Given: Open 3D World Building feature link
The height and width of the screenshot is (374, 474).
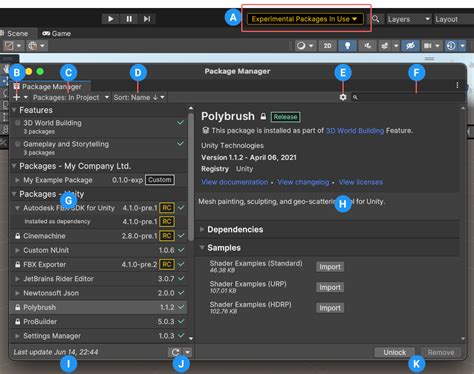Looking at the screenshot, I should pos(355,131).
